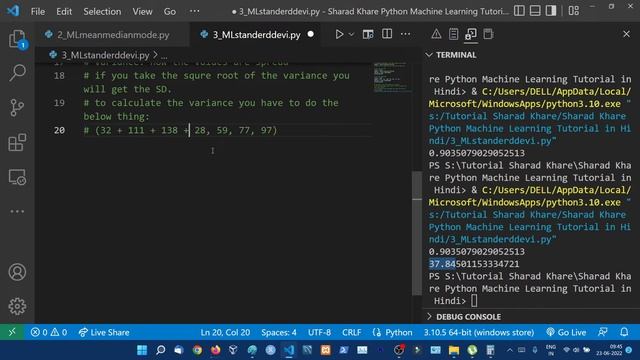640x360 pixels.
Task: Run the Python file with play button
Action: coord(339,34)
